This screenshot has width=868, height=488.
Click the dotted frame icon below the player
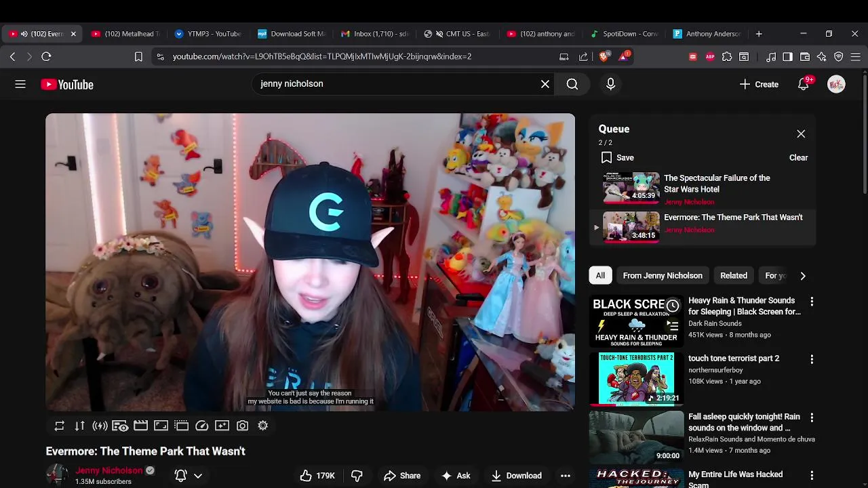tap(181, 426)
